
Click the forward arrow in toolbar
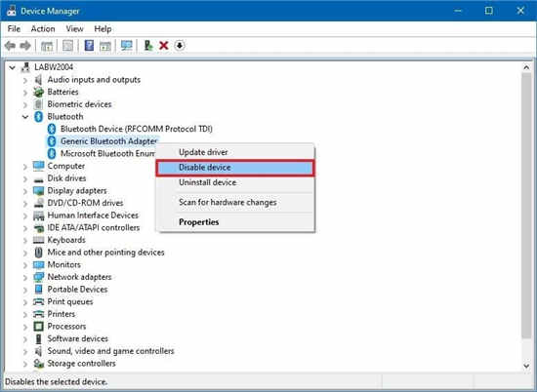point(25,46)
